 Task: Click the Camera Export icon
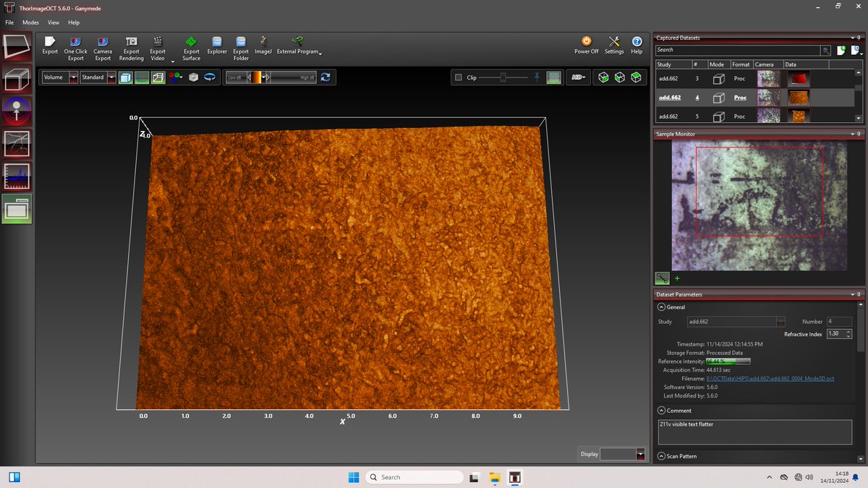pos(103,42)
